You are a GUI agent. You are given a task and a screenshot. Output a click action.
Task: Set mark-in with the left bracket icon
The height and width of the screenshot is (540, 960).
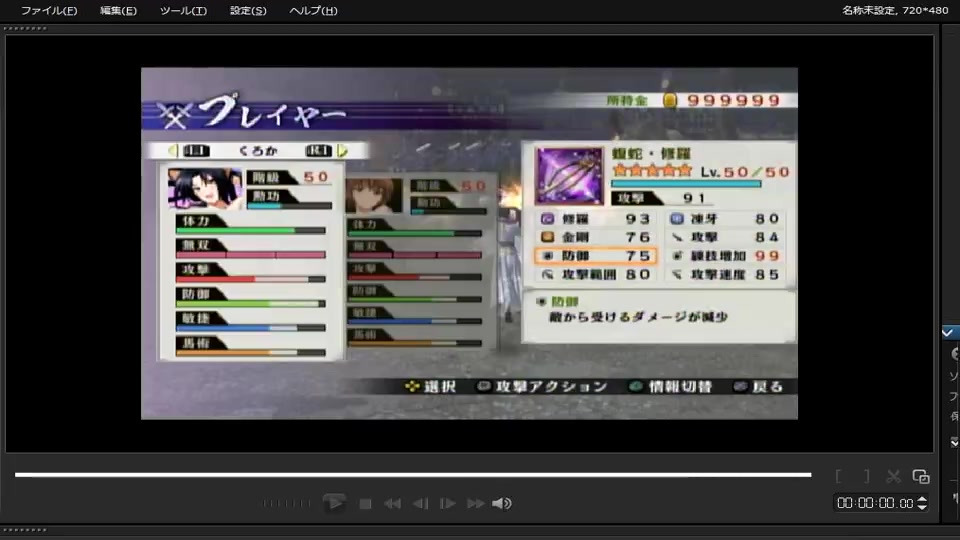click(x=838, y=476)
